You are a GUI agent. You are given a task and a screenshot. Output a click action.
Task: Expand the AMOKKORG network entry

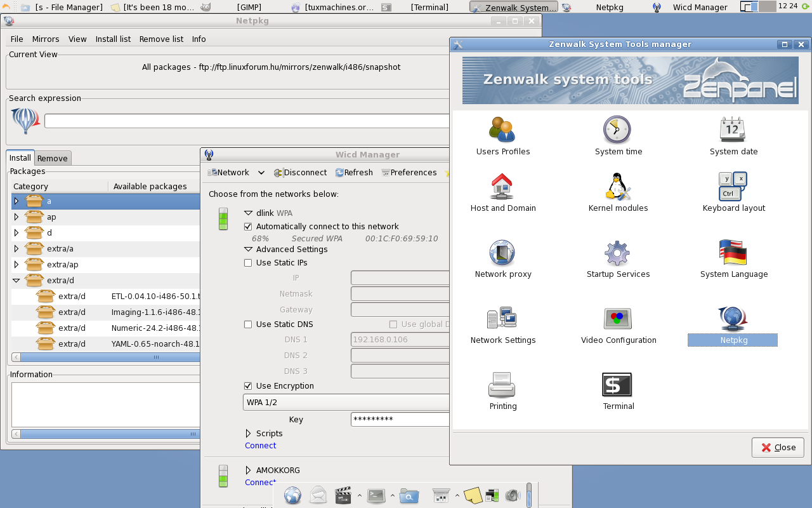[249, 471]
